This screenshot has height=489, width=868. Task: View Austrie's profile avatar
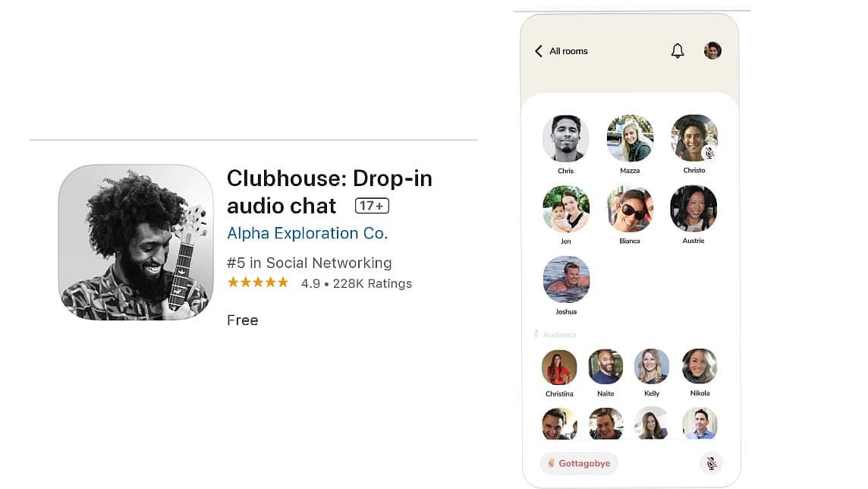[693, 208]
